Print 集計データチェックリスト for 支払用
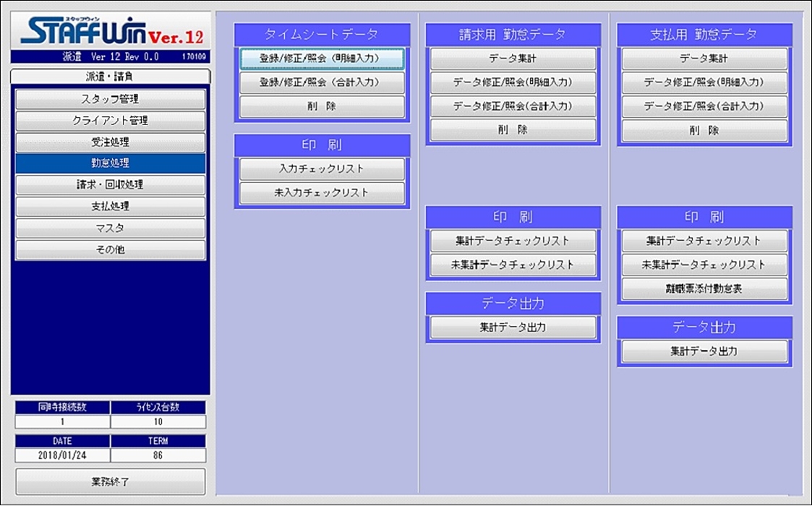 (705, 241)
